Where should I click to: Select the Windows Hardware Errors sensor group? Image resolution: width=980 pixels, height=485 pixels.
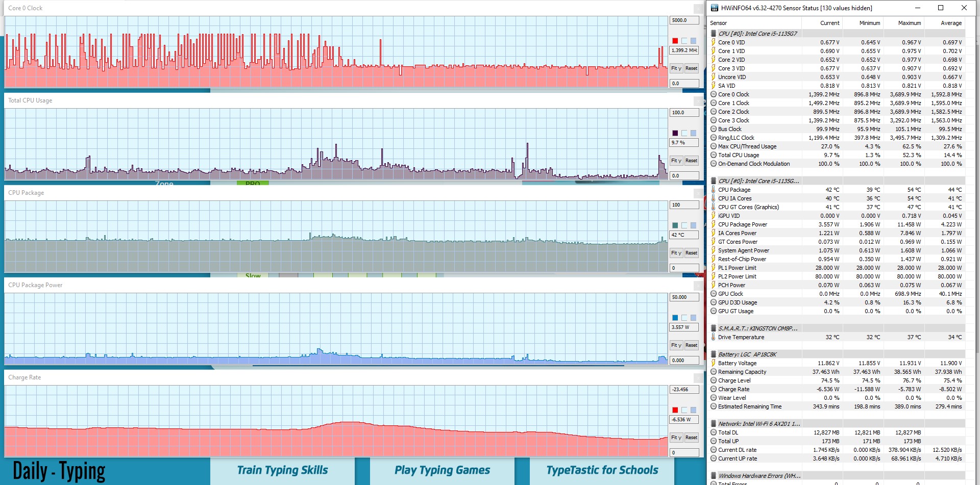758,476
